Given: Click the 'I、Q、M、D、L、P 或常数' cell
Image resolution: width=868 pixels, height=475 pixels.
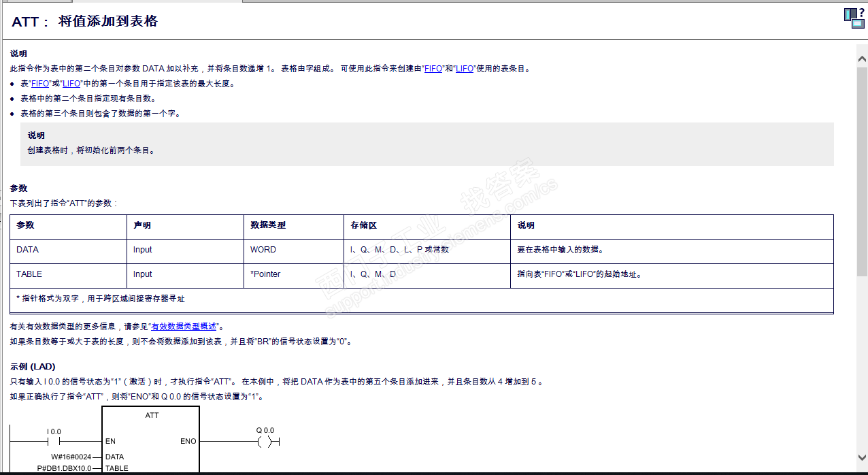Looking at the screenshot, I should tap(427, 251).
